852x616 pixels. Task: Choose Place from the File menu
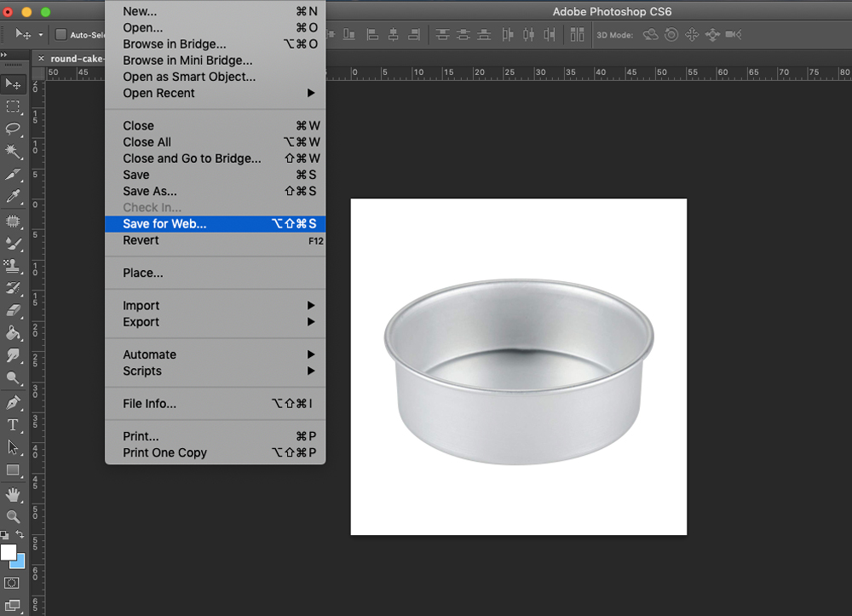tap(216, 273)
